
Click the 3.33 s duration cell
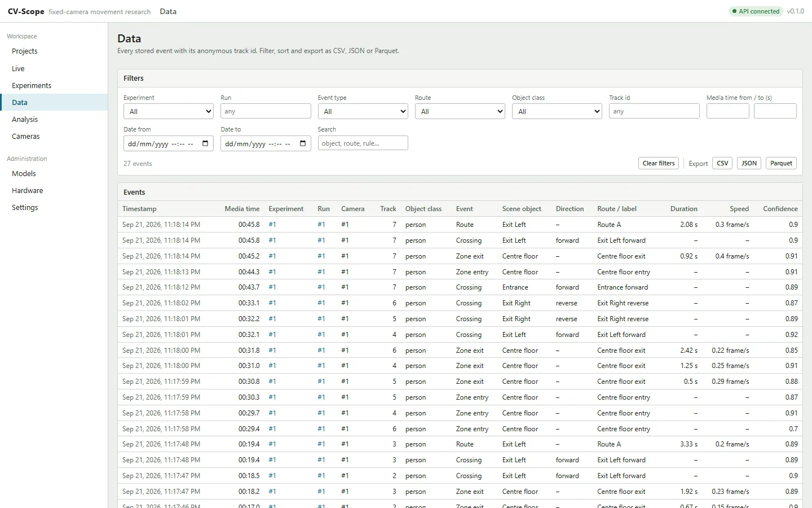(689, 444)
